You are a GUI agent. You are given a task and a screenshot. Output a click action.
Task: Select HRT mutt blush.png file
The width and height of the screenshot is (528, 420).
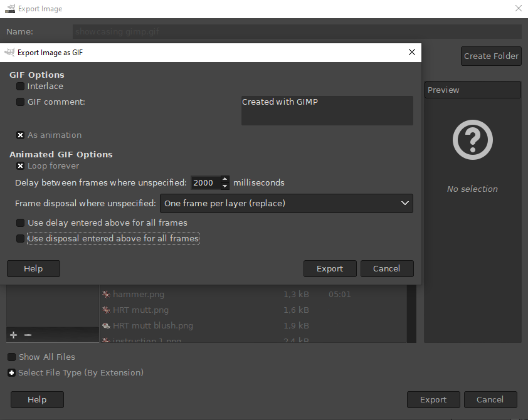pos(253,325)
